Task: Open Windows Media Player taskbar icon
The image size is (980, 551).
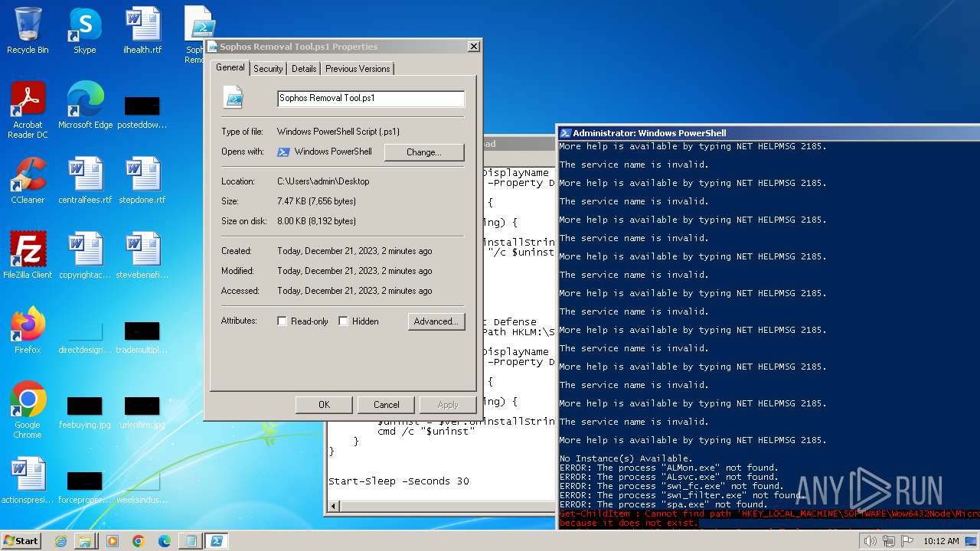Action: (113, 541)
